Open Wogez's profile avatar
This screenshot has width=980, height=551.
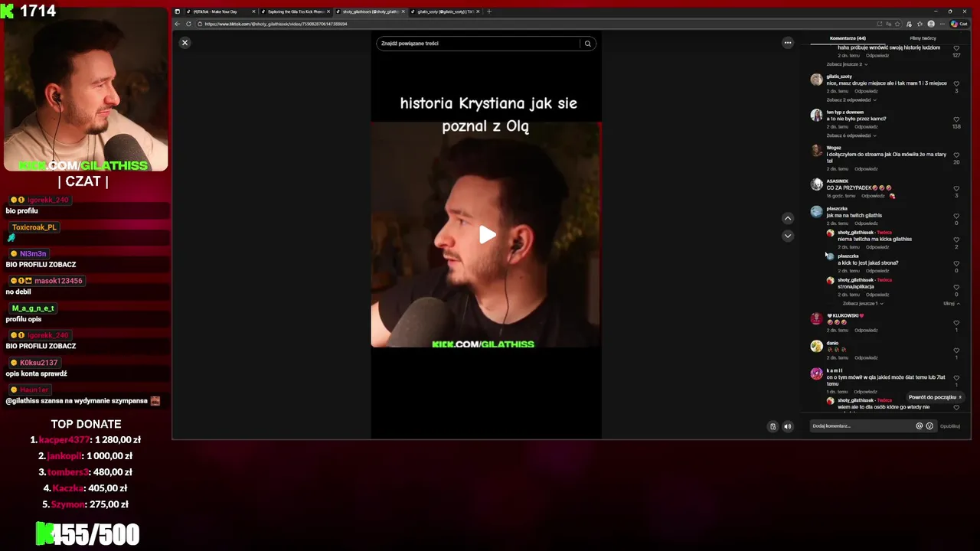(x=816, y=151)
